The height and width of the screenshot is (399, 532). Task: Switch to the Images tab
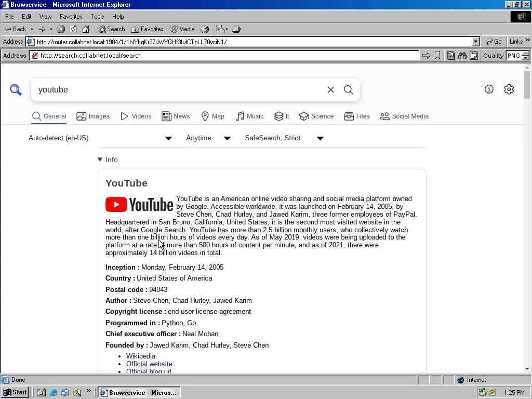(93, 116)
